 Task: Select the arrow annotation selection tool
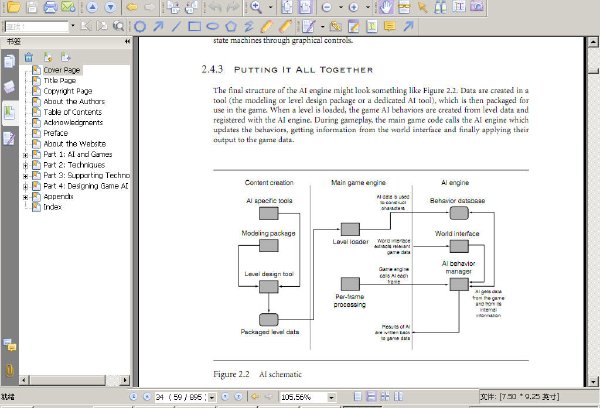(x=422, y=7)
